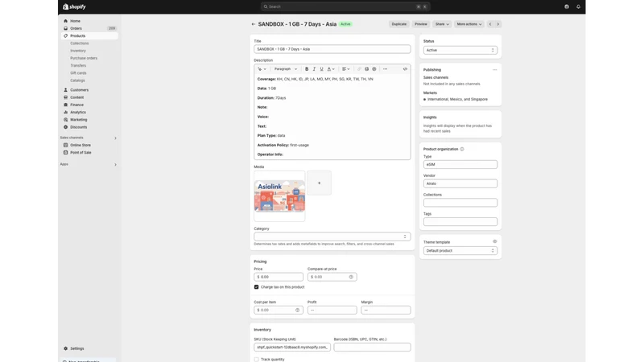The height and width of the screenshot is (362, 644).
Task: Click Cost per item help icon
Action: [297, 311]
